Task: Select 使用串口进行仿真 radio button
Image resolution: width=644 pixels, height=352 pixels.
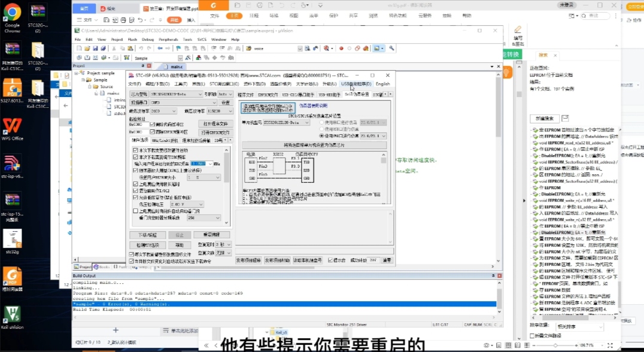Action: pos(321,122)
